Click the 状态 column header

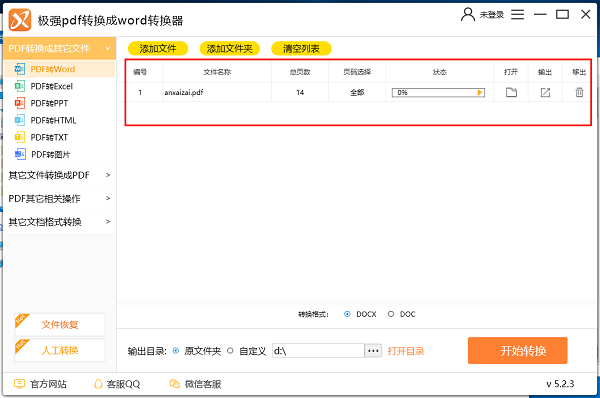pos(440,72)
